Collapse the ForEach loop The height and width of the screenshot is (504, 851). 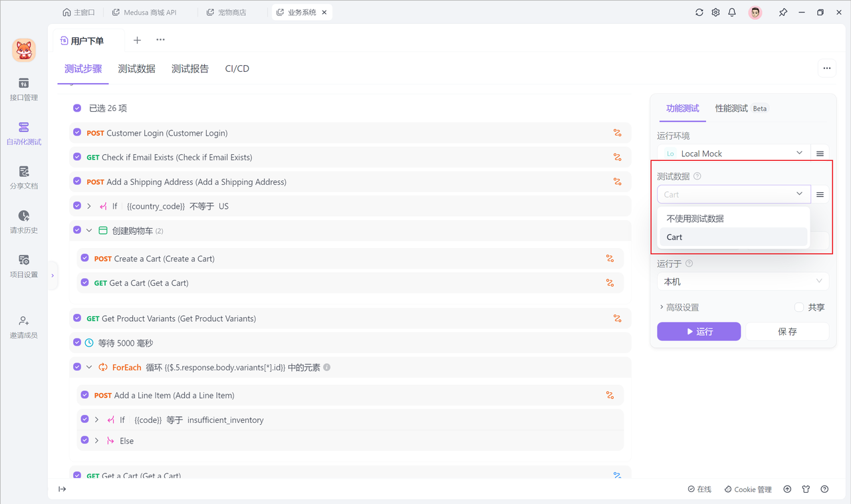coord(89,367)
